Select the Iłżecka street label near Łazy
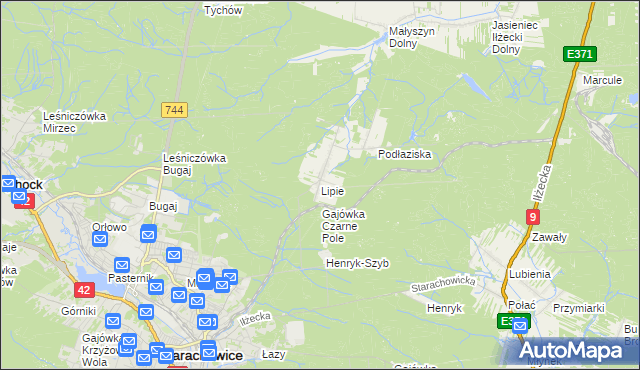The image size is (640, 370). pyautogui.click(x=255, y=319)
